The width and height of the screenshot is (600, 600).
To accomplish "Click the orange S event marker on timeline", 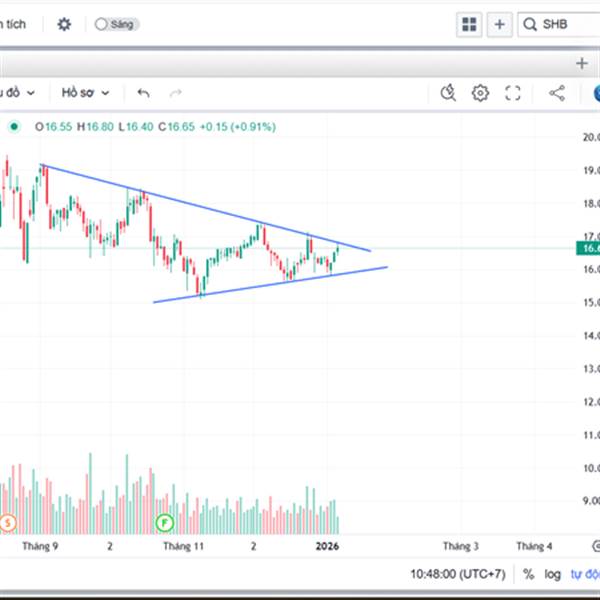I will click(x=8, y=522).
